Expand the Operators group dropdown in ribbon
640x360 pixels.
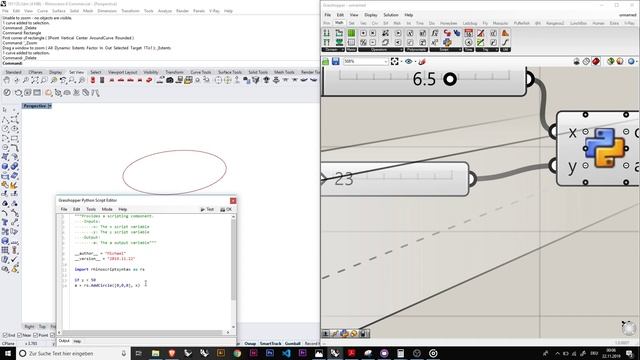click(x=401, y=49)
